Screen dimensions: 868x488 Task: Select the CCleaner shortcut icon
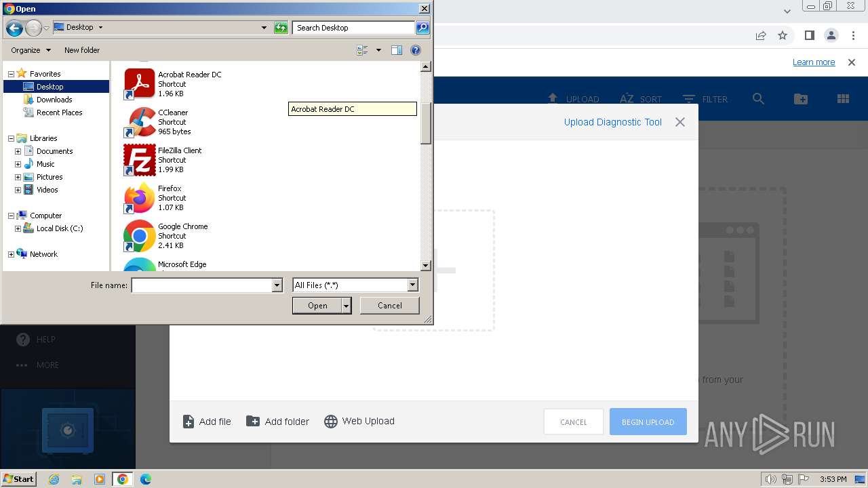139,122
